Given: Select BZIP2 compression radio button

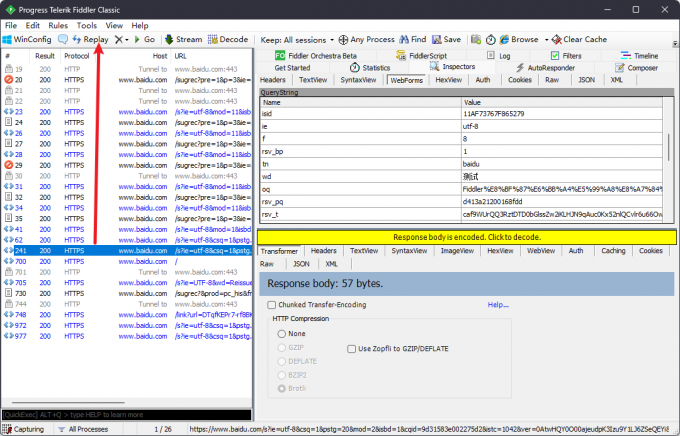Looking at the screenshot, I should (x=281, y=375).
